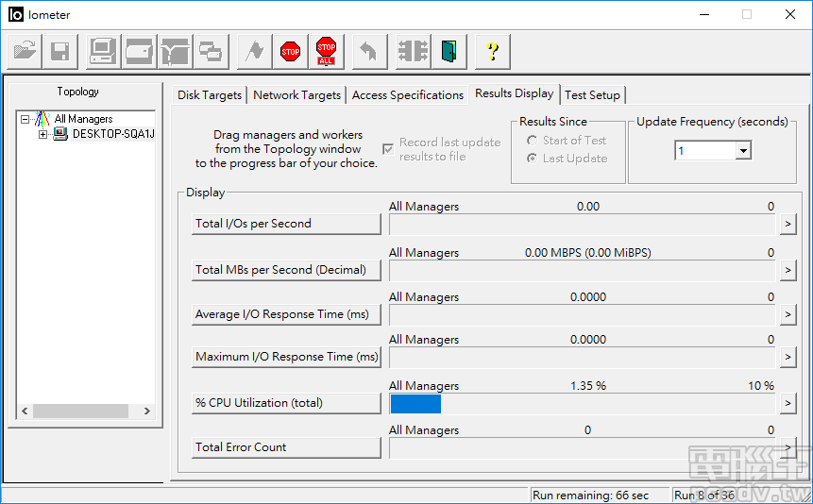Image resolution: width=813 pixels, height=504 pixels.
Task: Duplicate selected worker icon
Action: 211,51
